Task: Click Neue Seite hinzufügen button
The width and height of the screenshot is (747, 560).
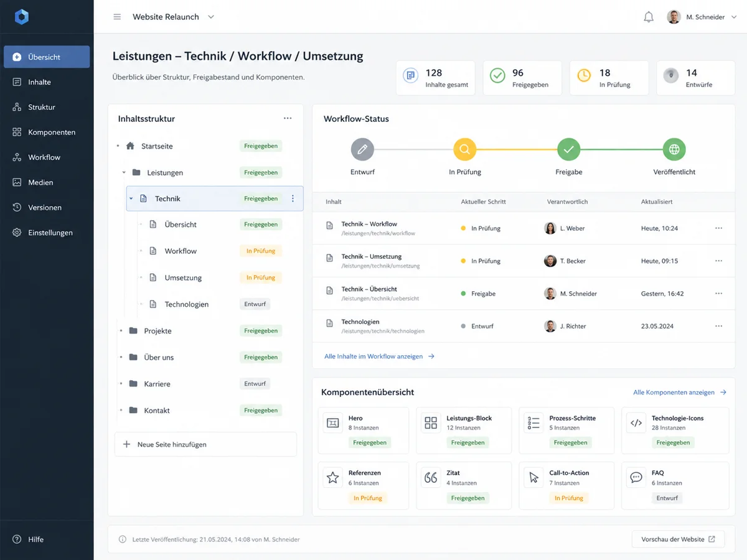Action: click(205, 444)
